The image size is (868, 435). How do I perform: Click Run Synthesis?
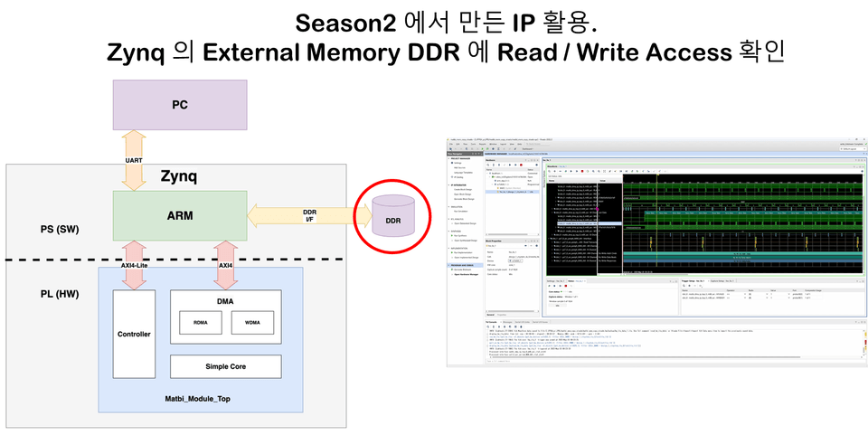coord(460,236)
